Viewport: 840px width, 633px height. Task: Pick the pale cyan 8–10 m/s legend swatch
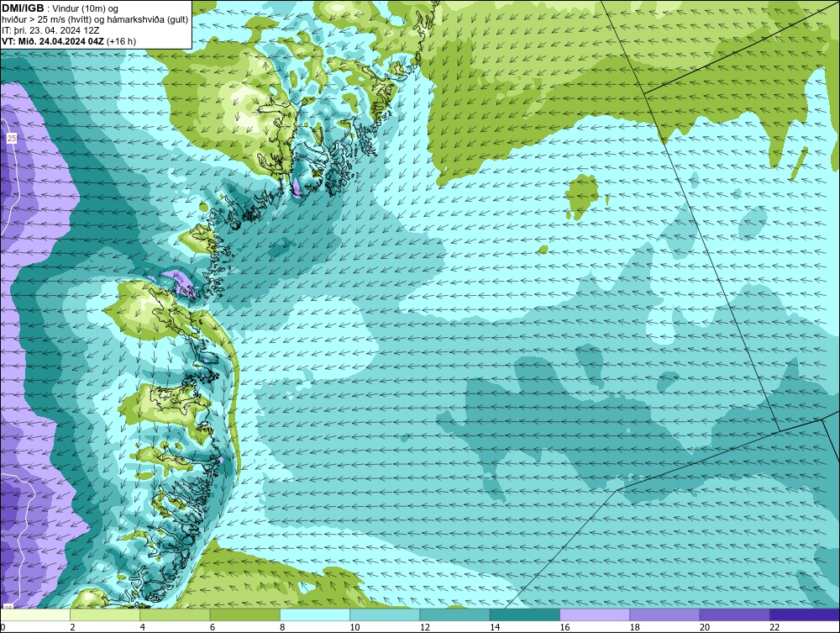point(315,615)
